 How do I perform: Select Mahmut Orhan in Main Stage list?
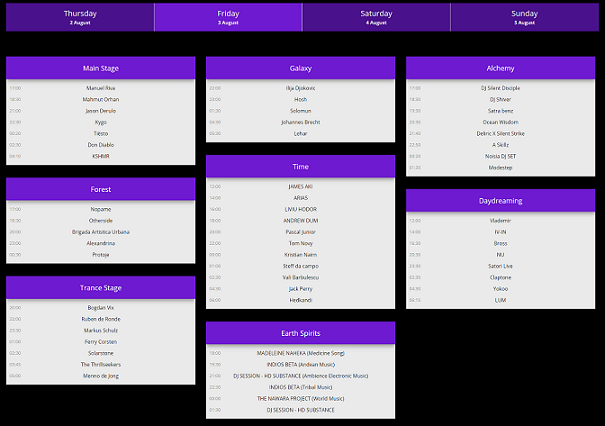(x=101, y=99)
